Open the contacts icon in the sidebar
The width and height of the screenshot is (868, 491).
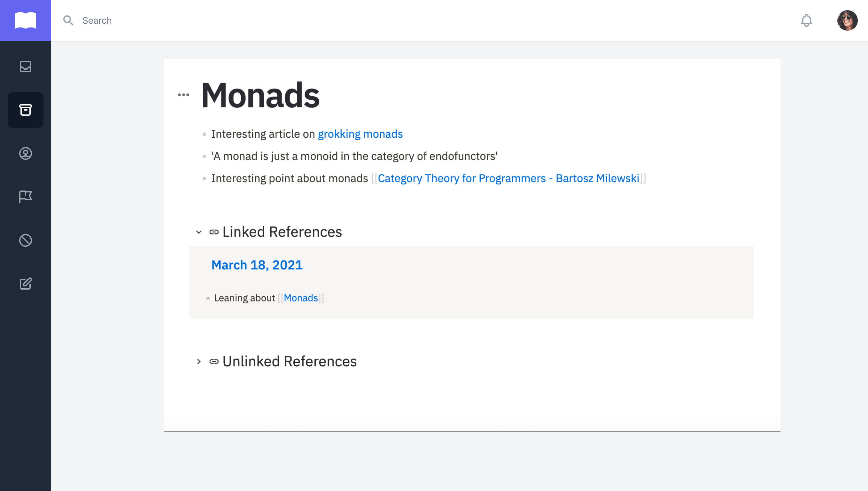tap(25, 154)
